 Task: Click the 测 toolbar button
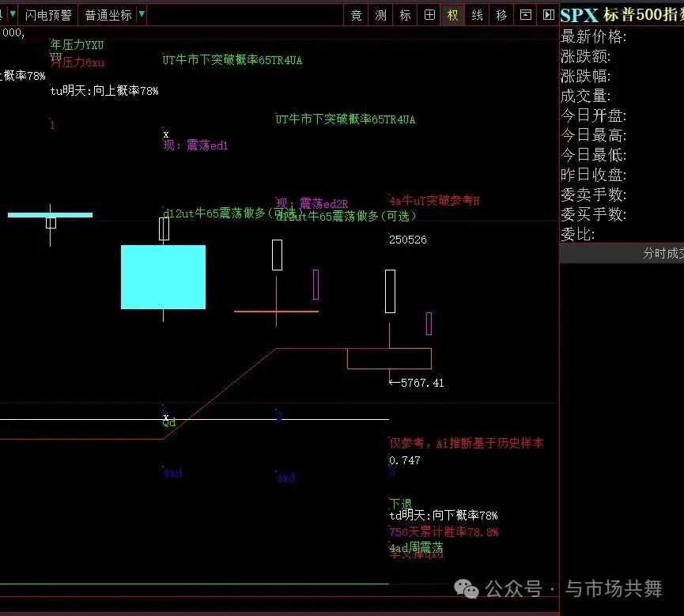(x=381, y=15)
